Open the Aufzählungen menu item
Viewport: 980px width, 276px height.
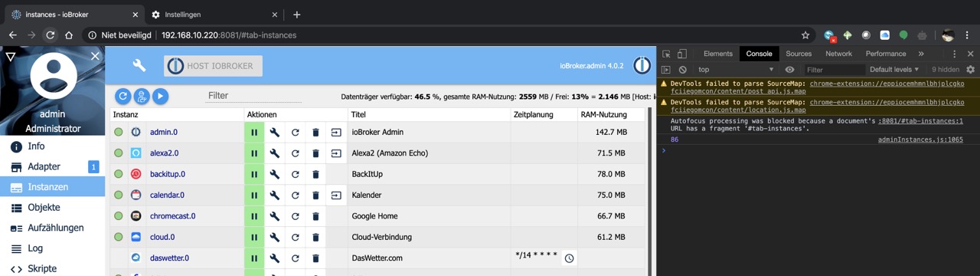coord(52,228)
